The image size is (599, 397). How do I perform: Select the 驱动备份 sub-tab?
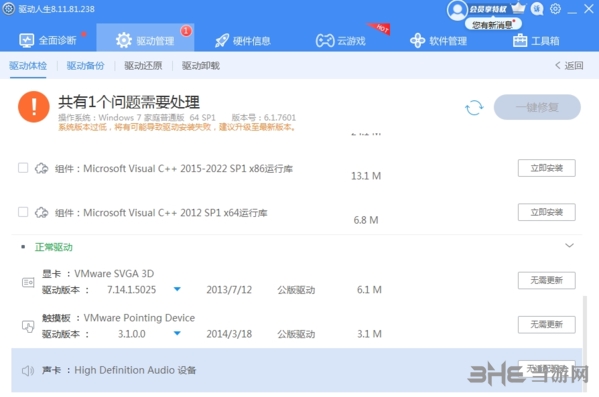click(x=86, y=66)
